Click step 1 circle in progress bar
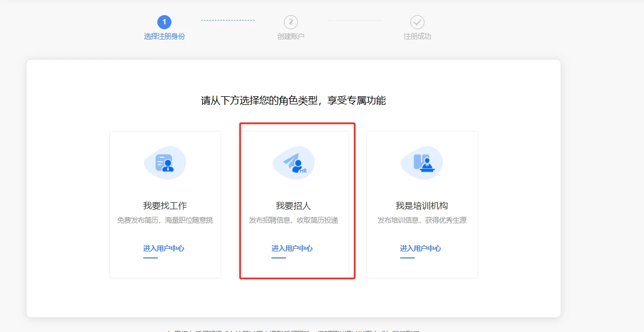The width and height of the screenshot is (644, 332). [x=164, y=22]
